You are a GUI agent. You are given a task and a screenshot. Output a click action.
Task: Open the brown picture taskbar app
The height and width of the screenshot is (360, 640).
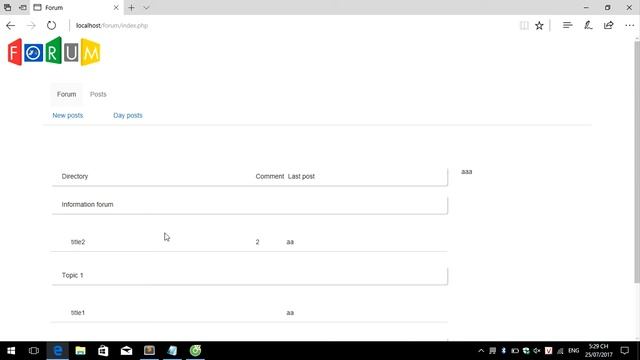149,351
